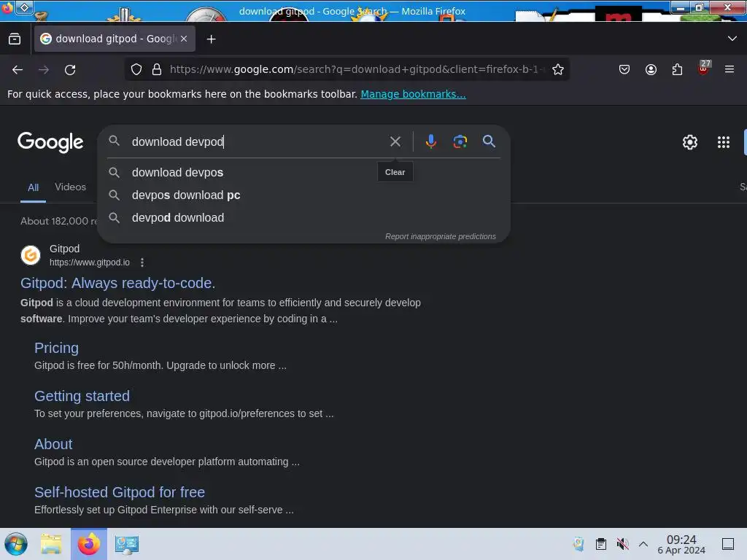Bookmark this page with star icon
747x560 pixels.
click(x=558, y=69)
